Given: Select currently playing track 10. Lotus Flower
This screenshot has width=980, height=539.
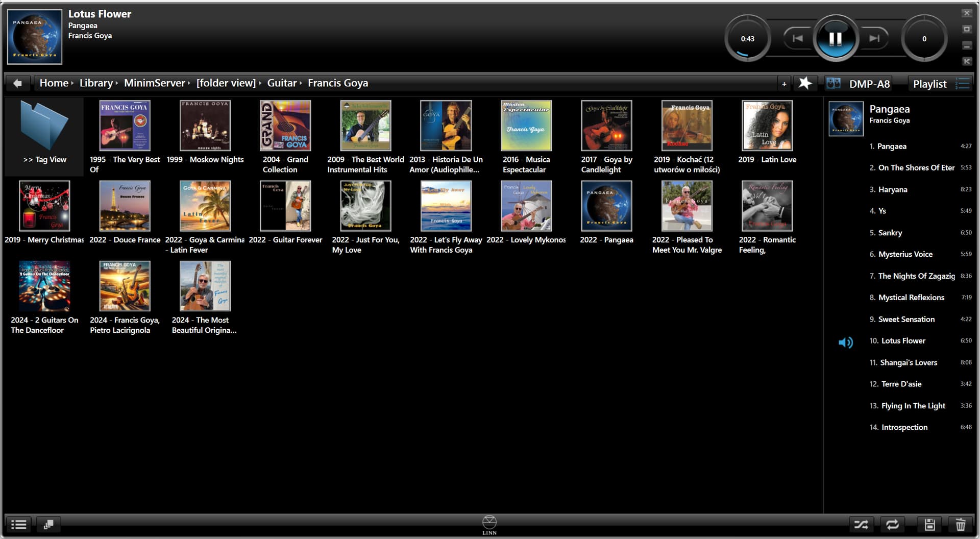Looking at the screenshot, I should click(x=900, y=341).
